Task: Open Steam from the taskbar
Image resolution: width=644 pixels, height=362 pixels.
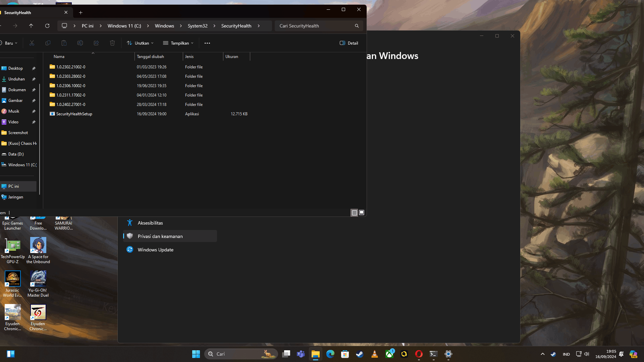Action: click(x=360, y=354)
